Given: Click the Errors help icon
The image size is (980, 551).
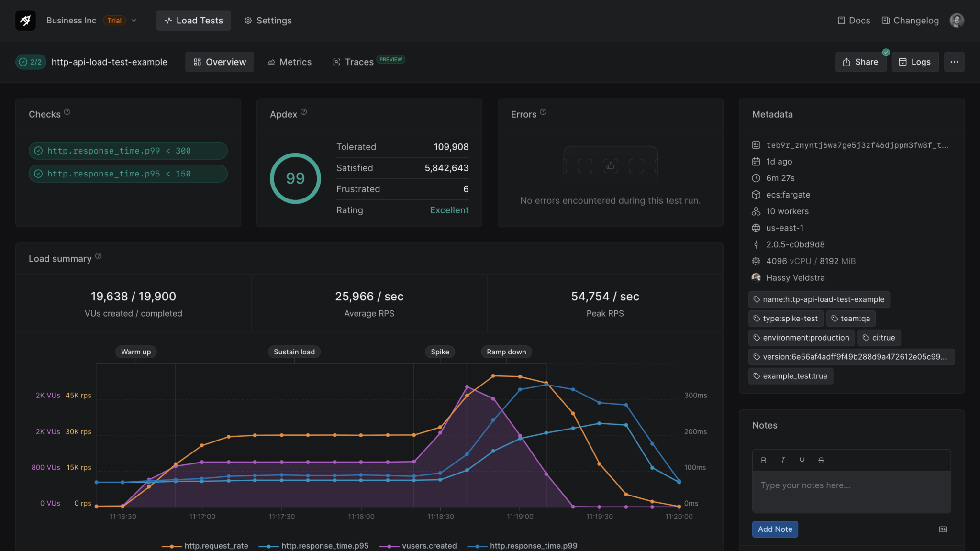Looking at the screenshot, I should [x=543, y=111].
